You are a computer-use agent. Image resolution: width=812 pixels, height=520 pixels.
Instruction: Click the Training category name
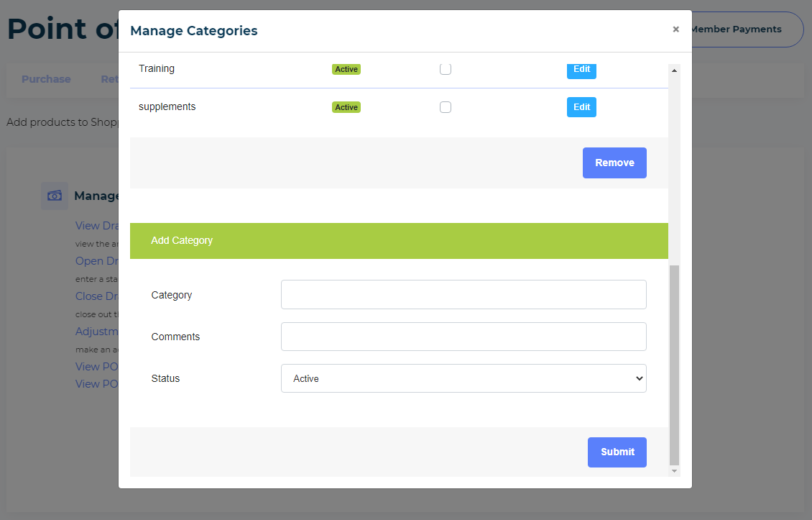pyautogui.click(x=157, y=68)
